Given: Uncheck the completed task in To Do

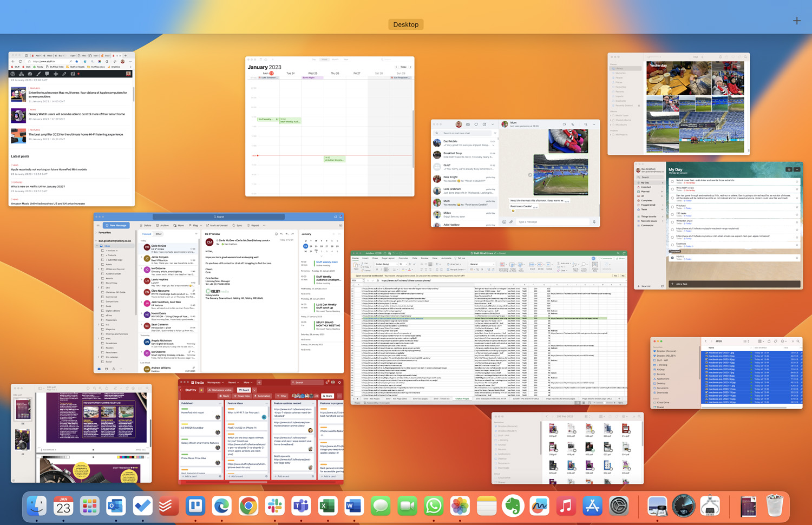Looking at the screenshot, I should (x=672, y=258).
